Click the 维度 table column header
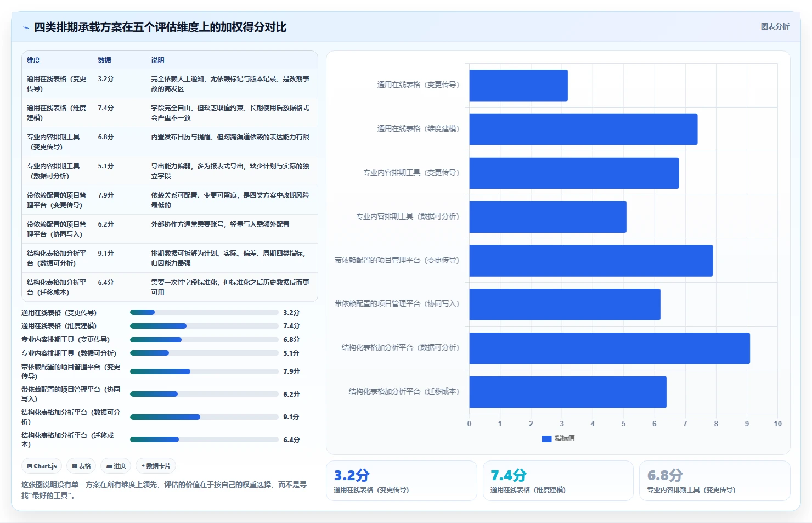812x523 pixels. tap(33, 60)
